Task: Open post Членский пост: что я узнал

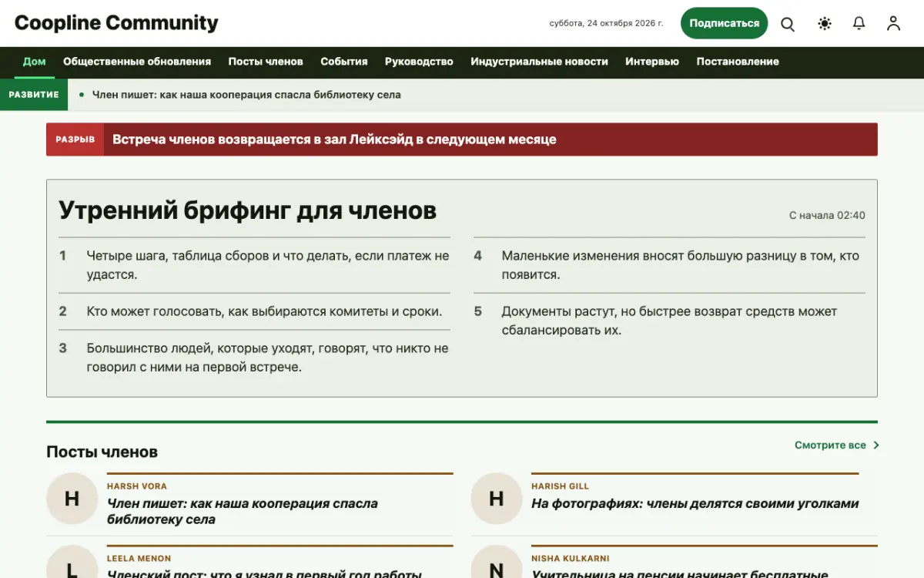Action: click(x=264, y=573)
